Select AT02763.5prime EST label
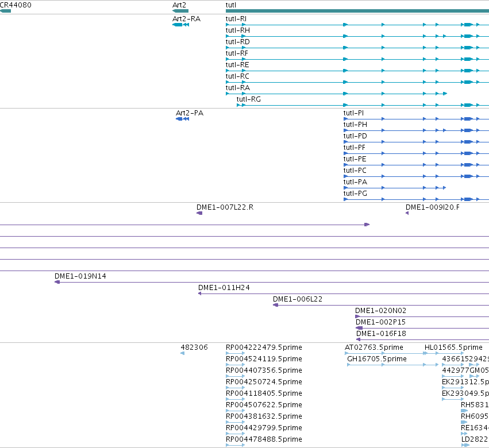 [x=374, y=347]
